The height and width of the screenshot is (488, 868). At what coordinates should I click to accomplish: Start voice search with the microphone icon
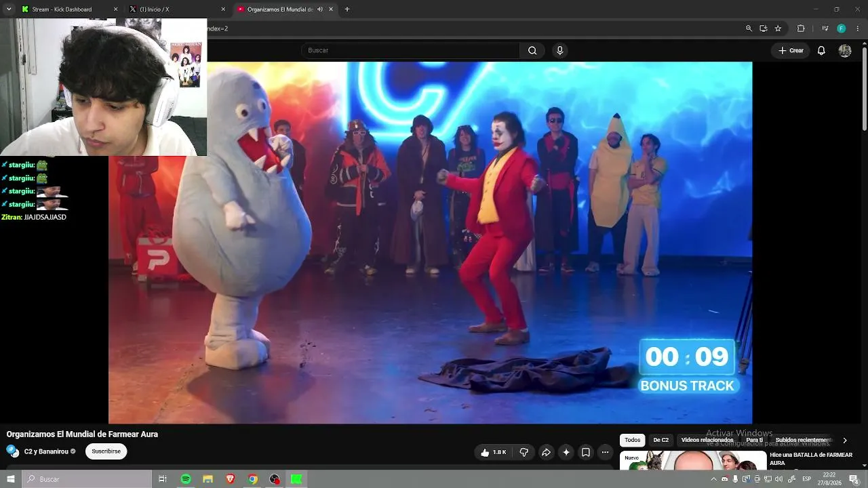559,50
